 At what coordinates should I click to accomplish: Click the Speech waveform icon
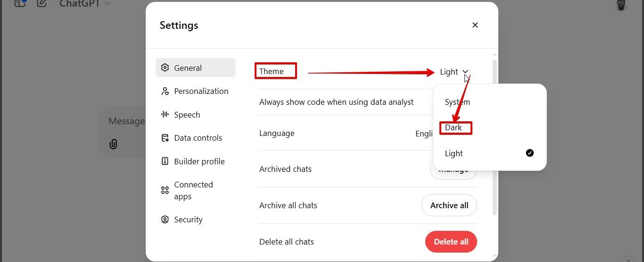point(165,114)
